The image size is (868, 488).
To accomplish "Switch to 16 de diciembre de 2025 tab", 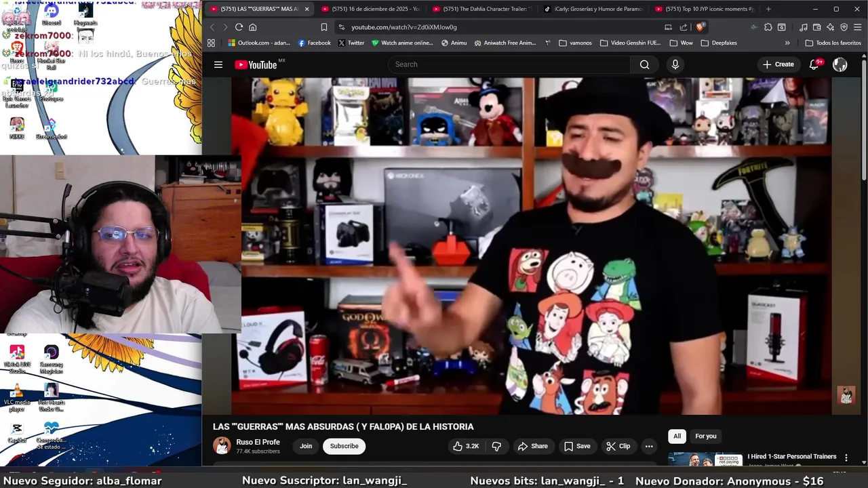I will (x=371, y=9).
